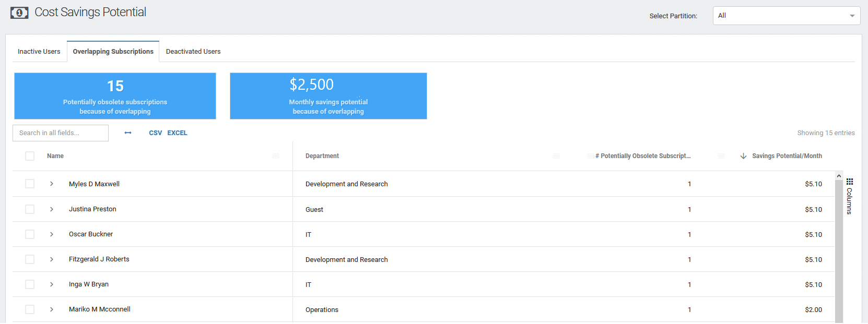This screenshot has width=868, height=324.
Task: Open the Columns grid icon panel
Action: point(850,182)
